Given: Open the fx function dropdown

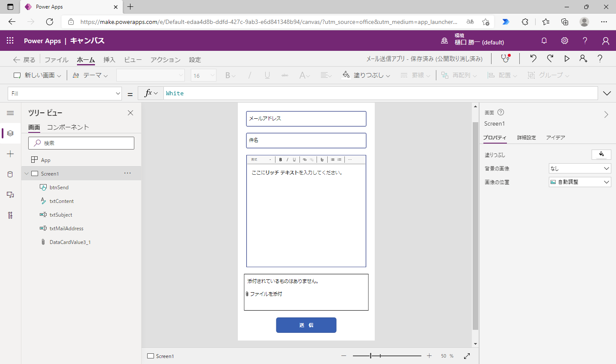Looking at the screenshot, I should (x=151, y=93).
